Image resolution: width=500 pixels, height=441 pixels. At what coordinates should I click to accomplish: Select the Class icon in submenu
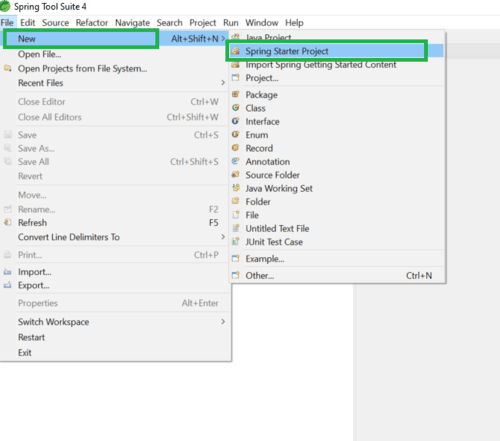tap(236, 108)
